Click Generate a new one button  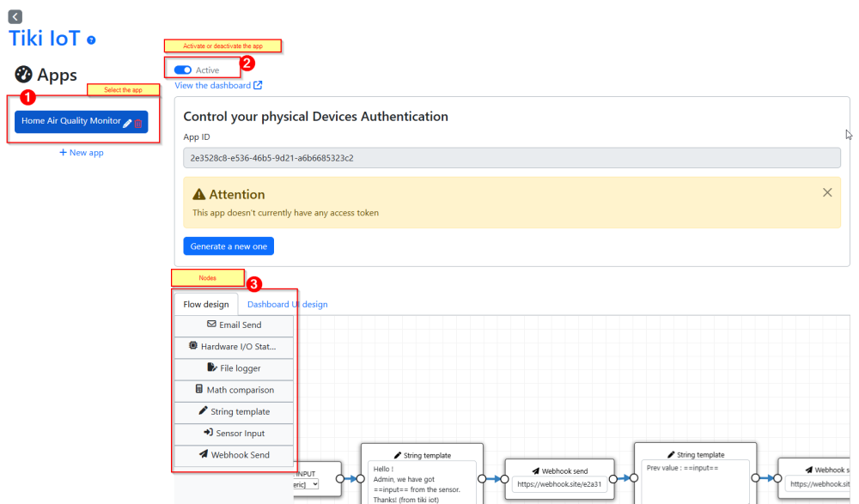tap(228, 246)
